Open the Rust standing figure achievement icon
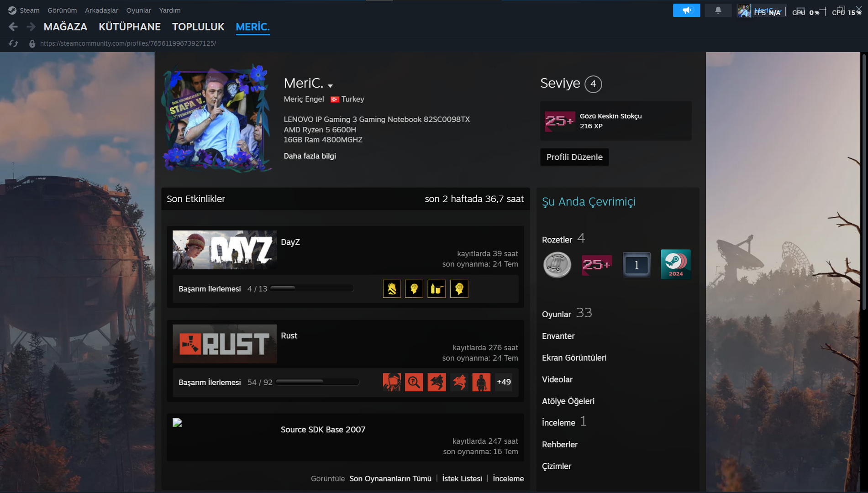This screenshot has width=868, height=493. [x=481, y=382]
